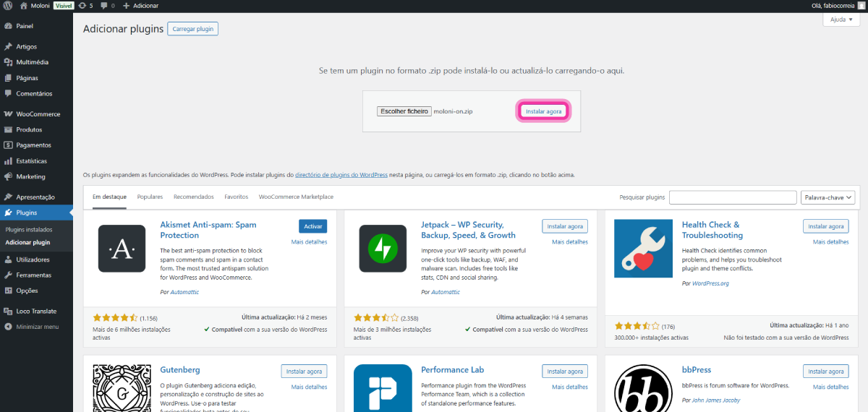This screenshot has height=412, width=868.
Task: Open the Loco Translate icon
Action: coord(8,311)
